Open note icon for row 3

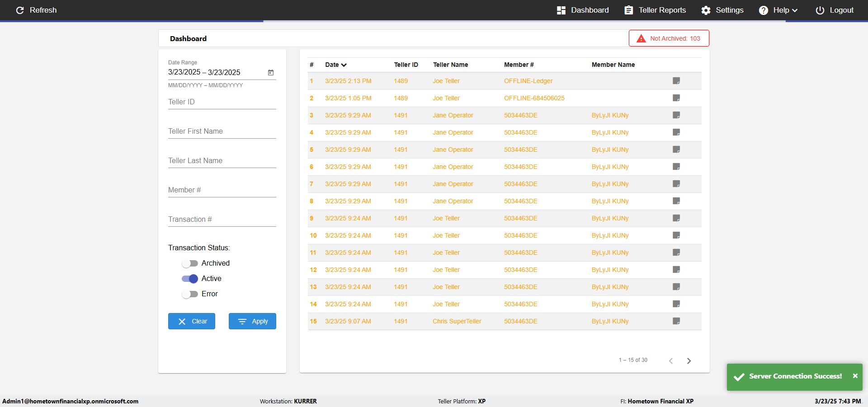pyautogui.click(x=676, y=115)
